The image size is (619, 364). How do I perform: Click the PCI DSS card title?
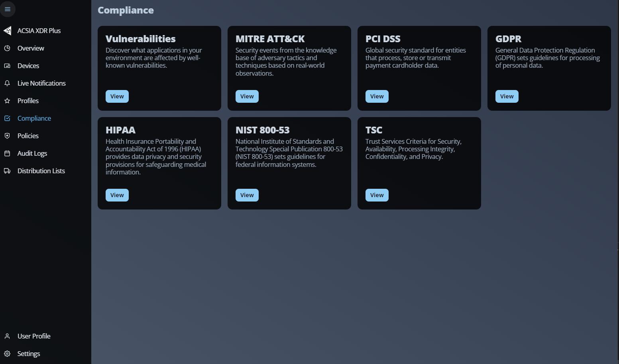tap(383, 39)
